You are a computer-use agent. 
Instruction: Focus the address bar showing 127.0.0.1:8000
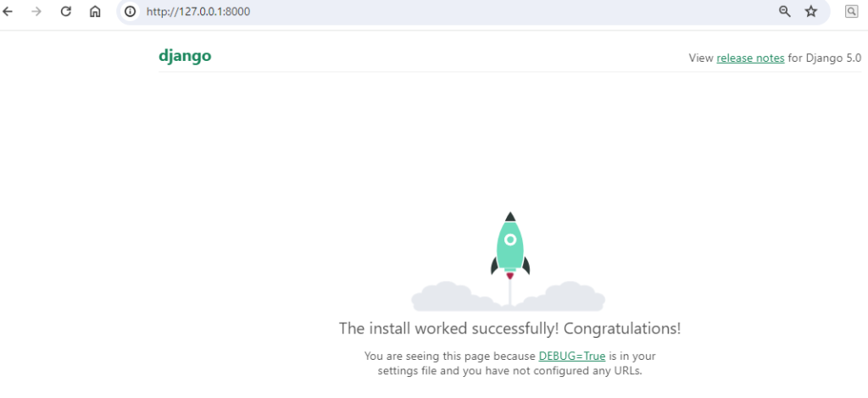click(x=424, y=12)
